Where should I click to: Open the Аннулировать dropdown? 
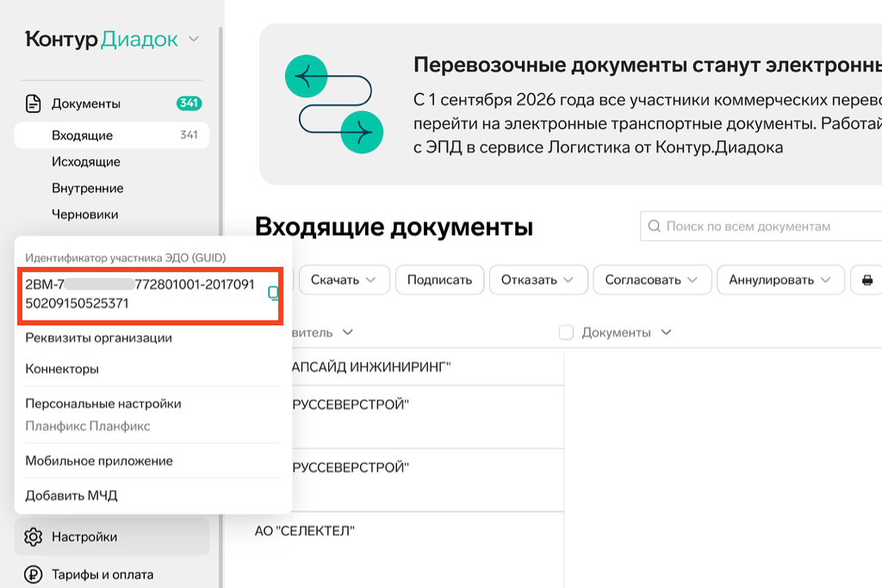coord(780,280)
